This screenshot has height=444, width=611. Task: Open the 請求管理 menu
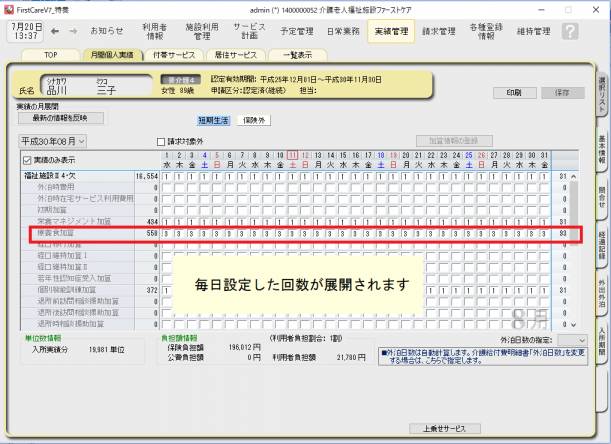(x=439, y=32)
